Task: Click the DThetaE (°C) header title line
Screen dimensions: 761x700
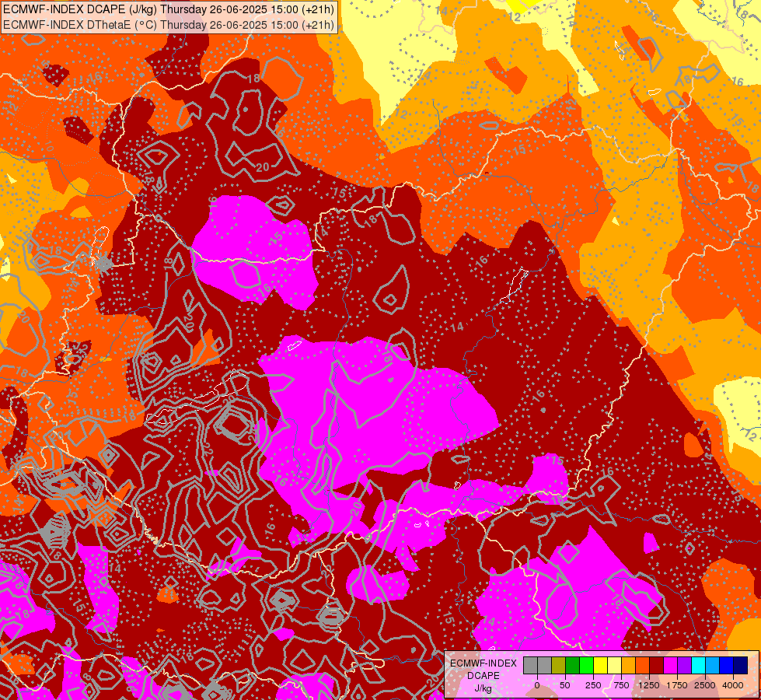Action: coord(169,24)
